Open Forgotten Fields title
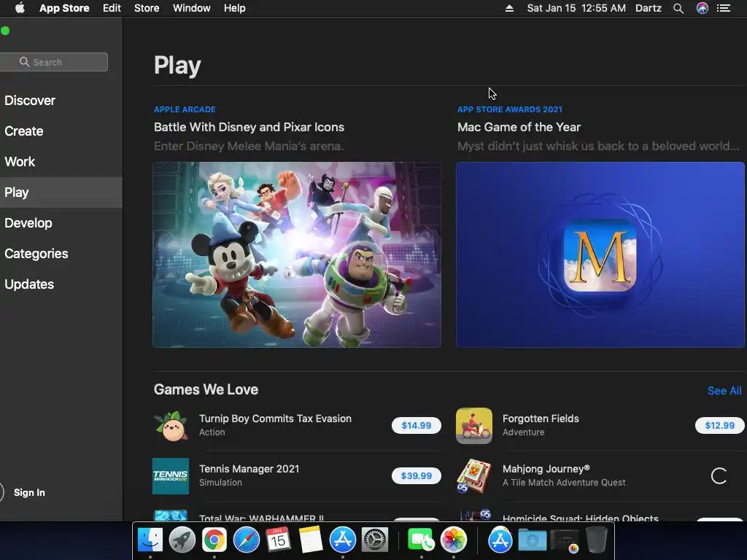The image size is (747, 560). pos(541,419)
